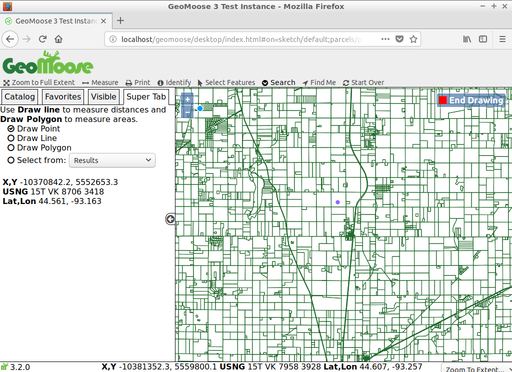
Task: Click version 3.2.0 in status bar
Action: click(x=20, y=367)
